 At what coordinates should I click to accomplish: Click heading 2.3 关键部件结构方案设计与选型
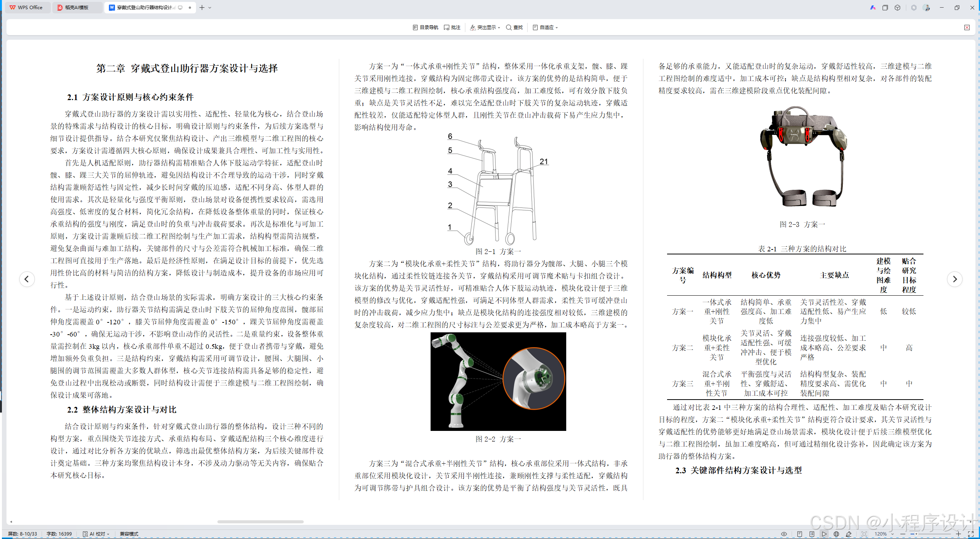click(739, 470)
